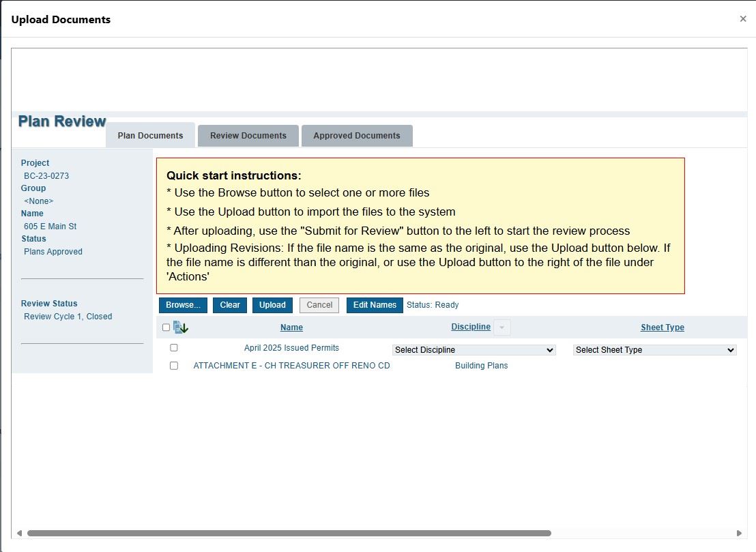Sort by the Sheet Type column header
Image resolution: width=756 pixels, height=552 pixels.
(x=662, y=328)
